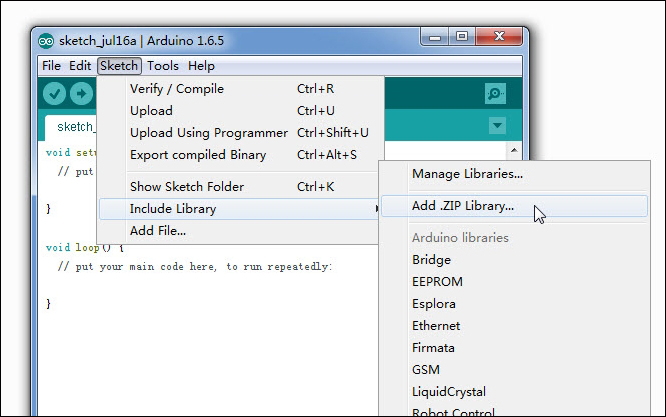Screen dimensions: 666x417
Task: Select Add File... menu entry
Action: coord(239,231)
